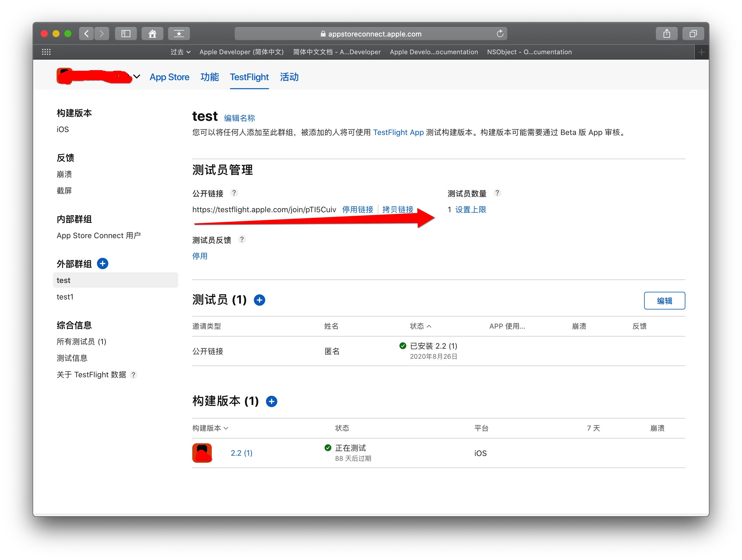Open the favorites grid dots icon

pyautogui.click(x=46, y=52)
